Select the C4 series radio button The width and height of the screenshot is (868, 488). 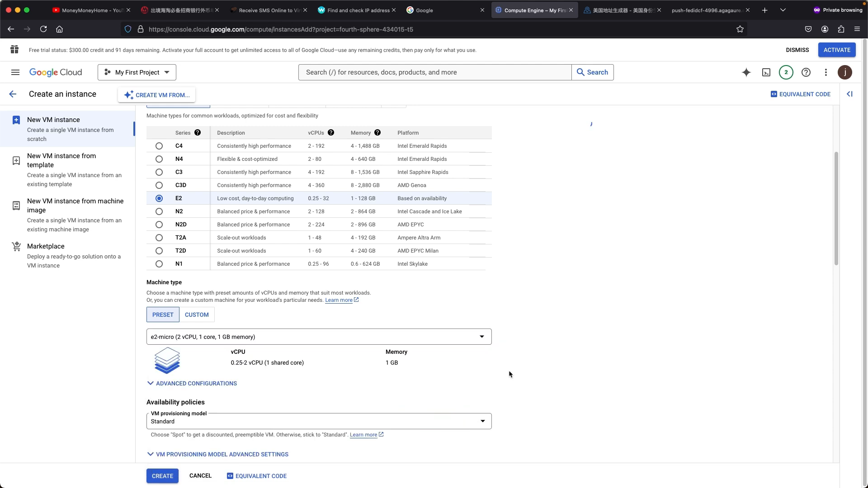coord(159,146)
